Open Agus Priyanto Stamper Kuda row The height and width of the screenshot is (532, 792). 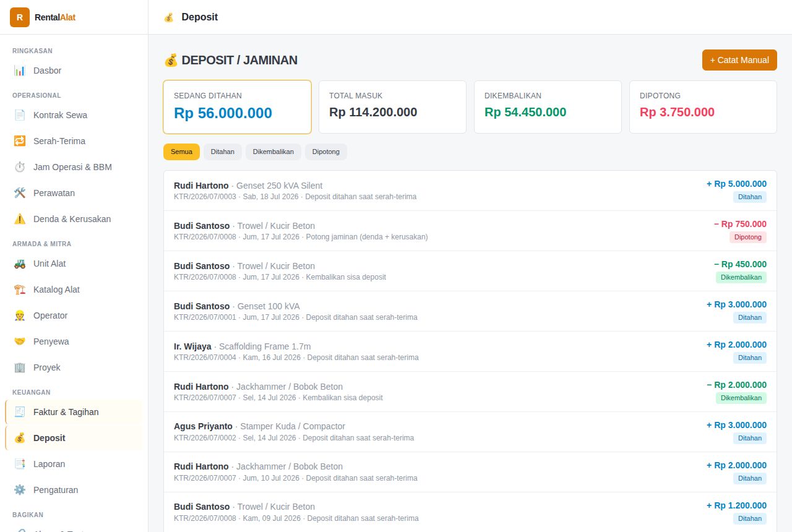point(470,432)
